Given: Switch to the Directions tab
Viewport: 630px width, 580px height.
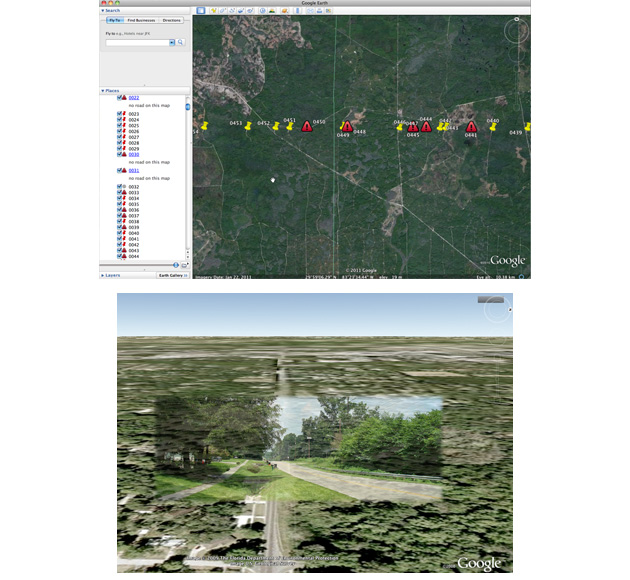Looking at the screenshot, I should tap(172, 20).
